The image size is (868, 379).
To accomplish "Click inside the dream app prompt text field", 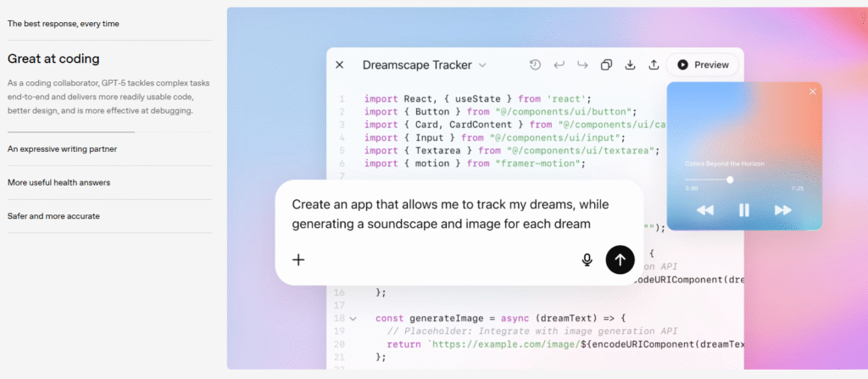I will [x=449, y=215].
